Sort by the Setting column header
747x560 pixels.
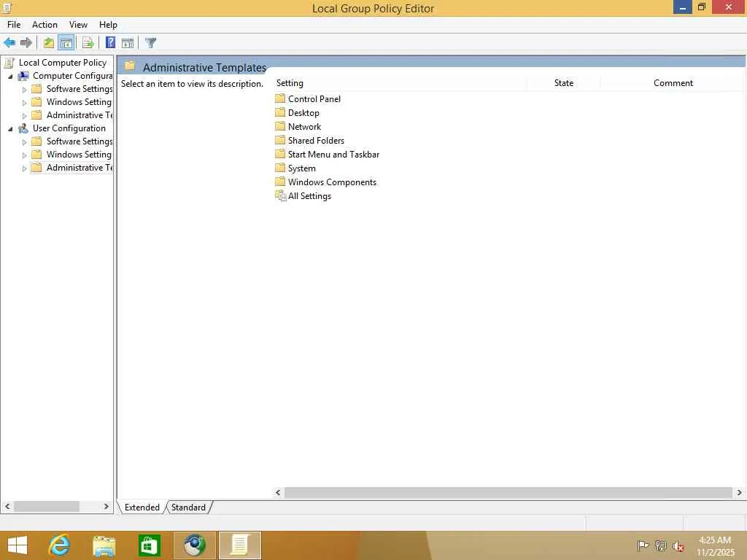pyautogui.click(x=400, y=83)
